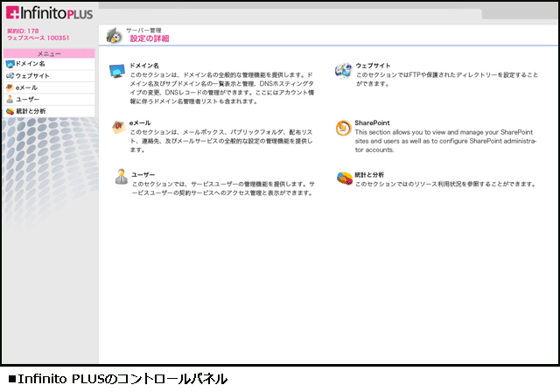This screenshot has width=560, height=392.
Task: Click the 統計と分析 resource usage description
Action: click(x=445, y=185)
